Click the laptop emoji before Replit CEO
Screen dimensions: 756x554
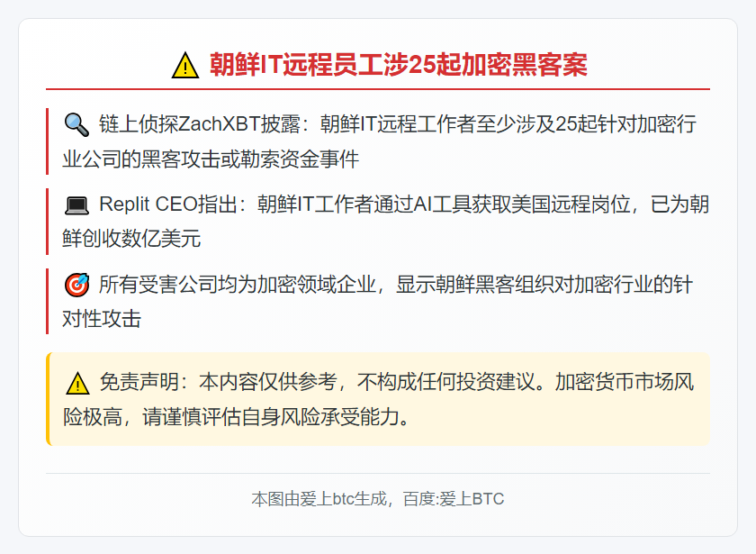tap(76, 205)
